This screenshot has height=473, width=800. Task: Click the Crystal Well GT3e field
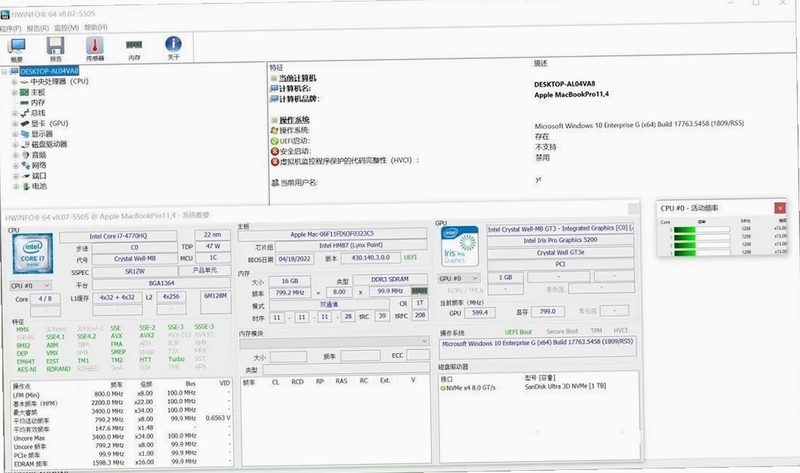560,253
